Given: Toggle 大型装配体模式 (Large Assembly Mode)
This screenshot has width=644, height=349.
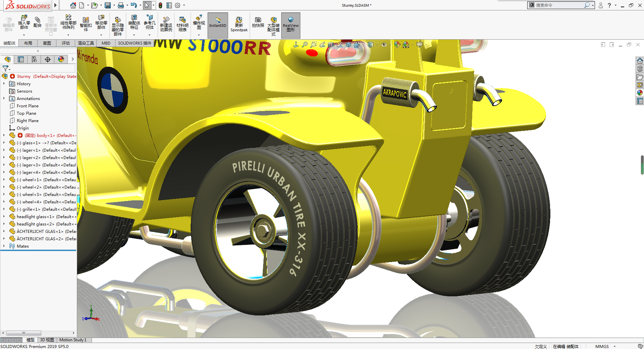Looking at the screenshot, I should (274, 26).
